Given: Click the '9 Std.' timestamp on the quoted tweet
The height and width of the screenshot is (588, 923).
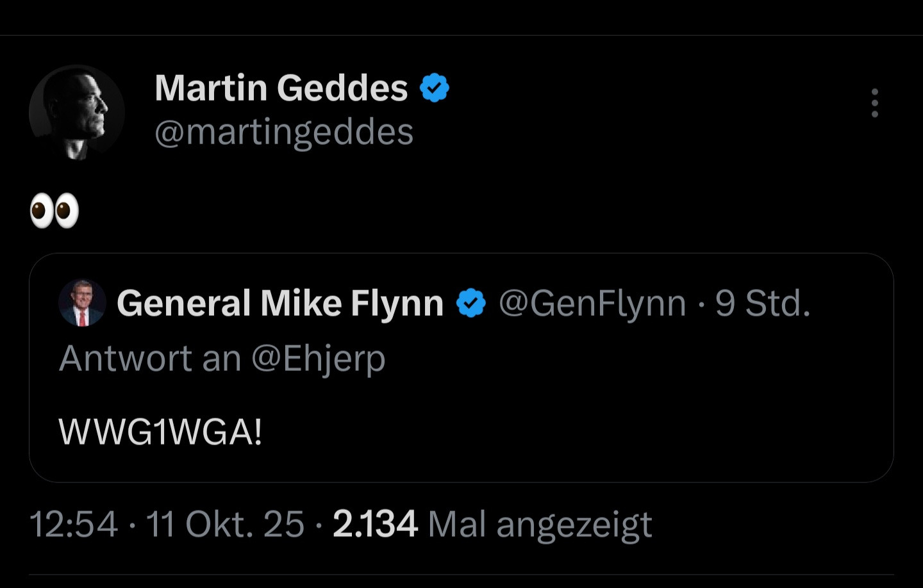Looking at the screenshot, I should (x=763, y=303).
